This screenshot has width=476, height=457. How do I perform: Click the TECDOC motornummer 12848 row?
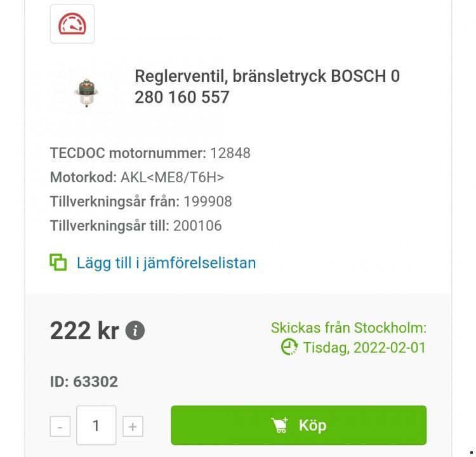[150, 153]
